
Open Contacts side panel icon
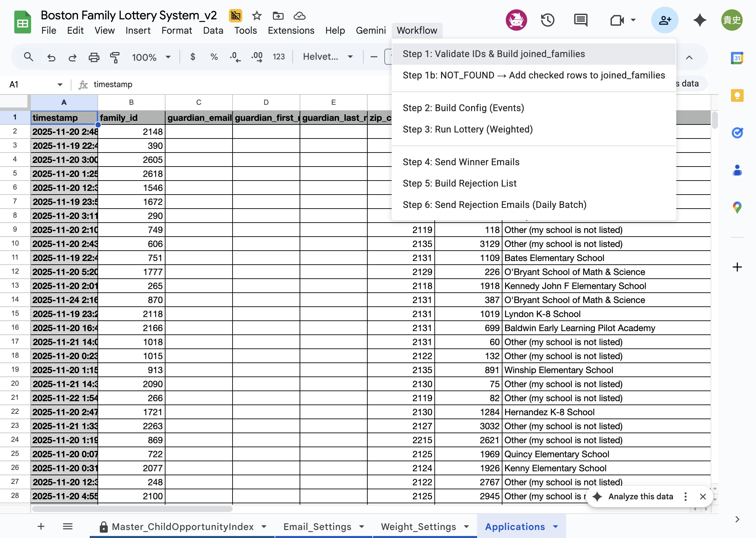pyautogui.click(x=737, y=170)
